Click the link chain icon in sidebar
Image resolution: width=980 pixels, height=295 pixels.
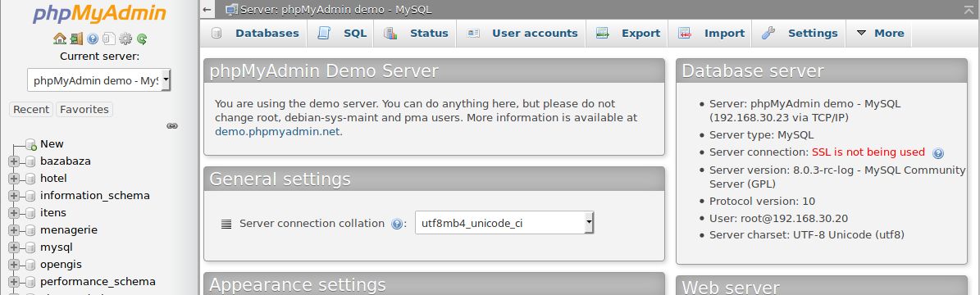tap(172, 125)
